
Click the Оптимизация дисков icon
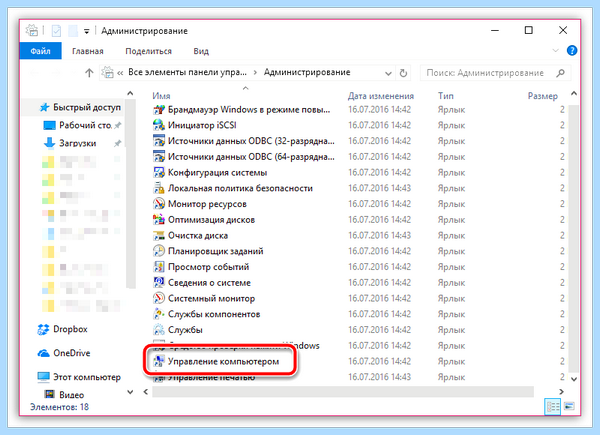pyautogui.click(x=159, y=220)
